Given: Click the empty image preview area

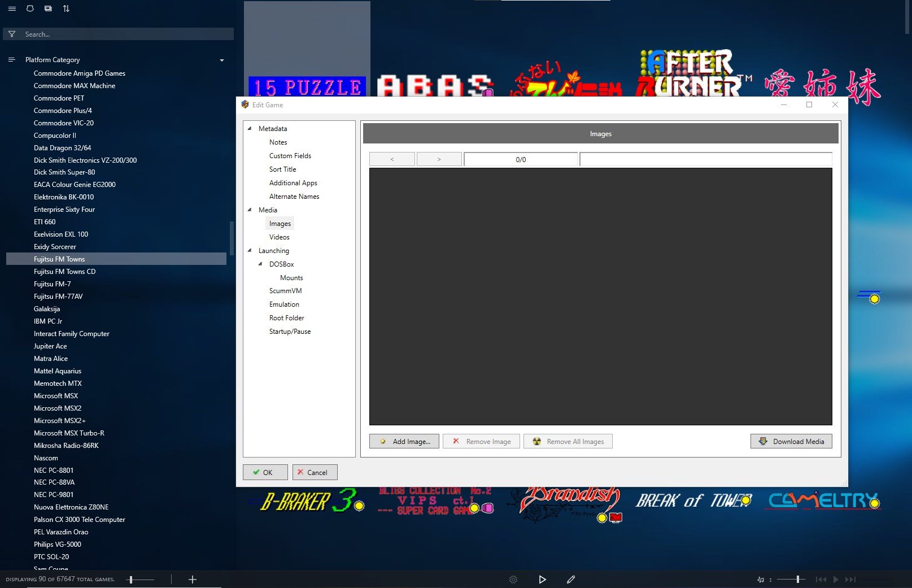Looking at the screenshot, I should (x=601, y=297).
